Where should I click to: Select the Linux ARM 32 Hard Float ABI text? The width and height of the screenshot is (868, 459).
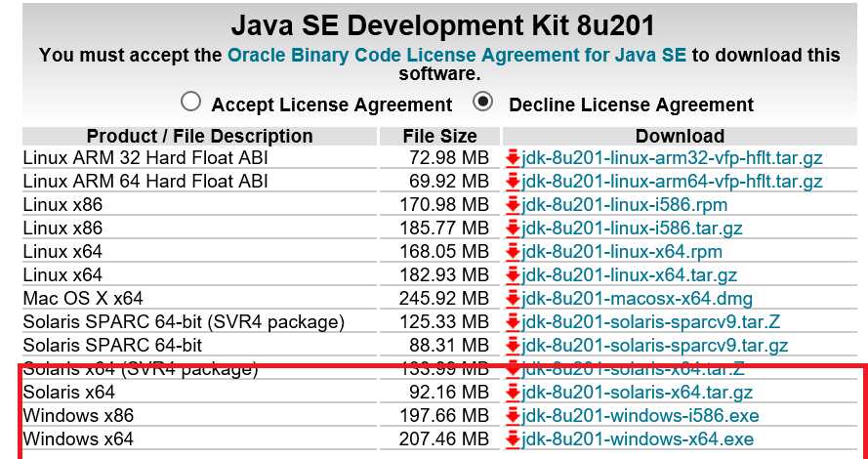(x=145, y=158)
